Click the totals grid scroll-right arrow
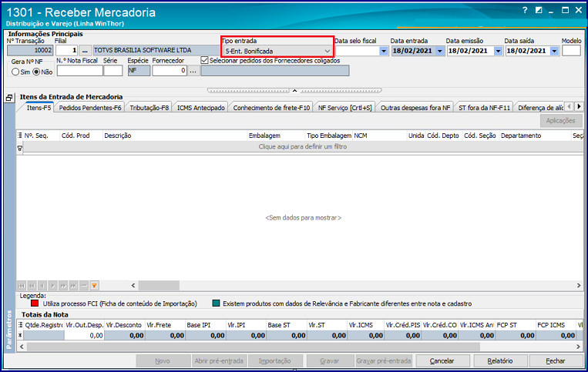Screen dimensions: 588x372 (x=579, y=347)
